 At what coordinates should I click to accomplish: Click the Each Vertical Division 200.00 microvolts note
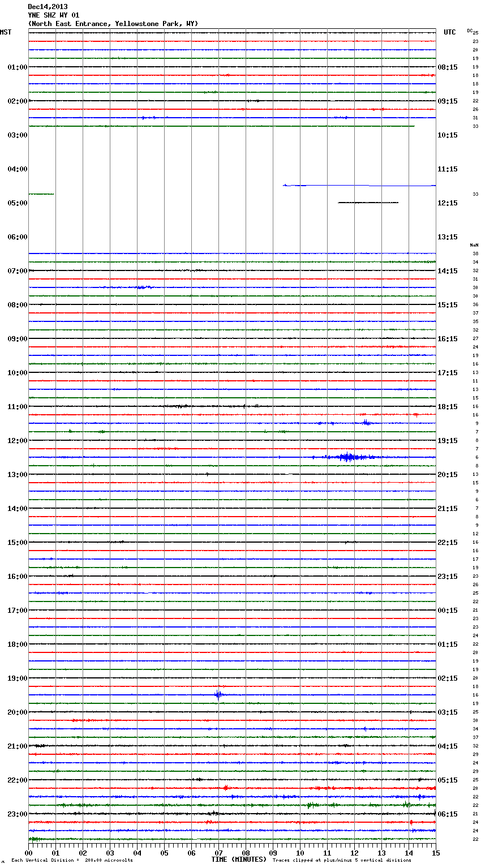point(72,861)
